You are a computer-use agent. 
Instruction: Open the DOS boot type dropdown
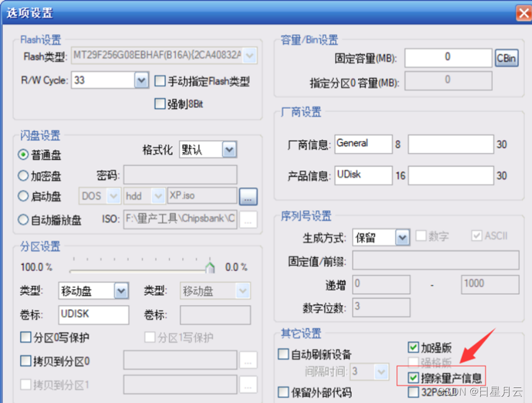coord(113,196)
